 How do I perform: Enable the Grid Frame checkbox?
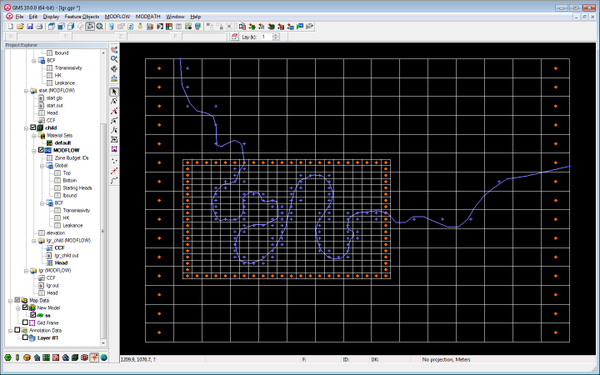click(x=25, y=323)
